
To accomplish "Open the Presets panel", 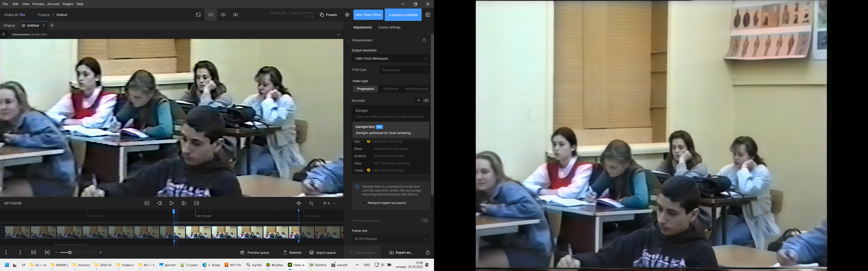I will tap(329, 15).
